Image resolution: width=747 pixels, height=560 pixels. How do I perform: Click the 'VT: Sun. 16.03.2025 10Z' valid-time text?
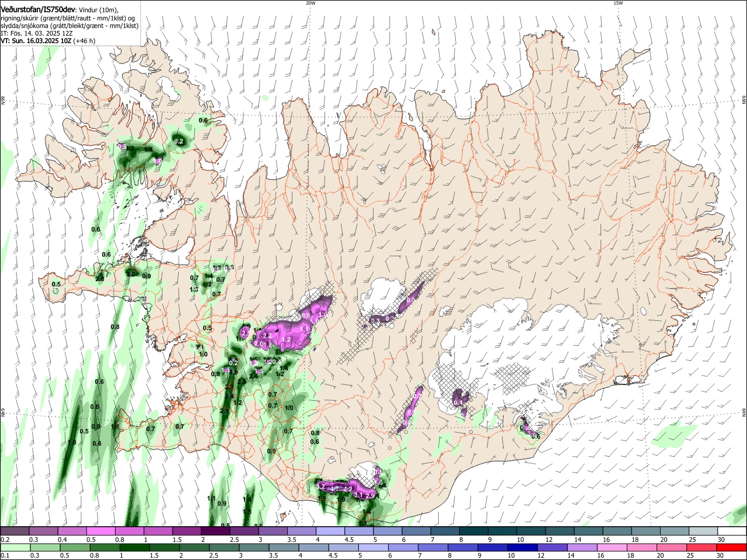(x=36, y=41)
